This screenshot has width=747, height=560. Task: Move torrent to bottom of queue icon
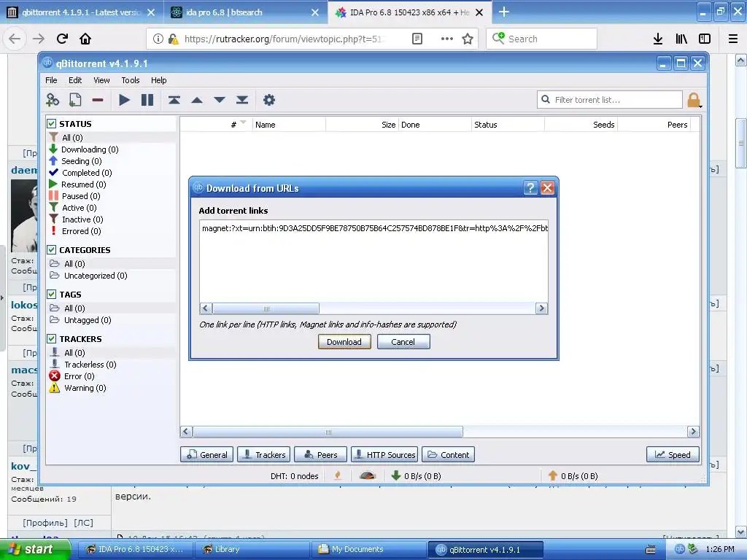pos(242,100)
